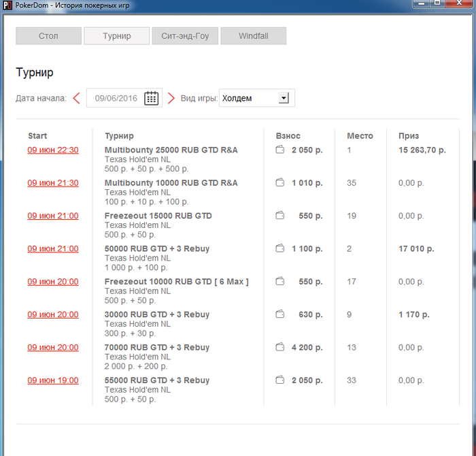Open the 09 июн 21:30 tournament link

click(x=53, y=183)
